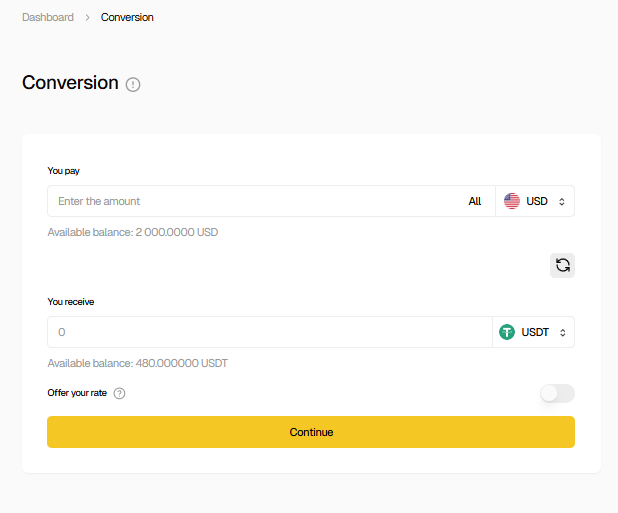Click the green Tether USDT logo
The width and height of the screenshot is (618, 513).
point(507,332)
